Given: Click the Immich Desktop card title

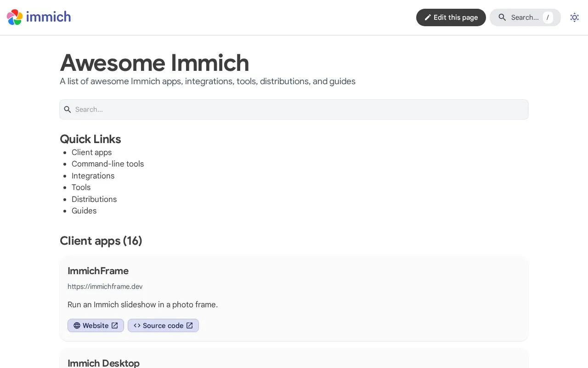Looking at the screenshot, I should click(x=103, y=363).
